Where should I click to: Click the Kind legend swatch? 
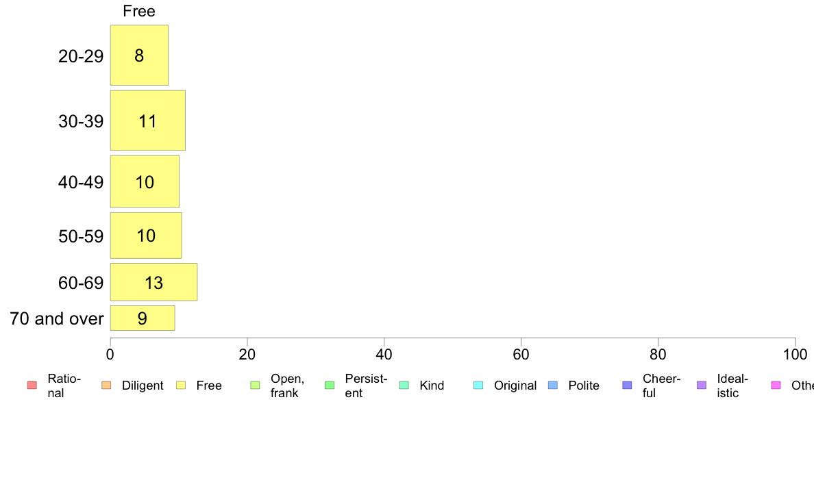coord(404,386)
